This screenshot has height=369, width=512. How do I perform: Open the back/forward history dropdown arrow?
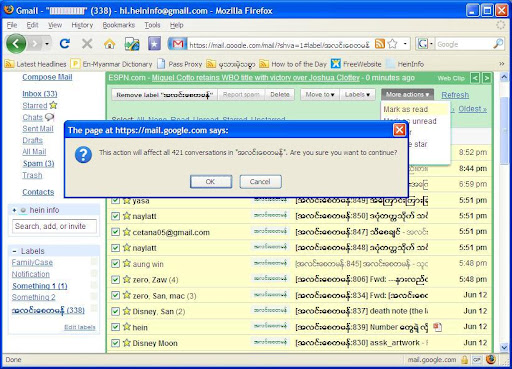(47, 44)
